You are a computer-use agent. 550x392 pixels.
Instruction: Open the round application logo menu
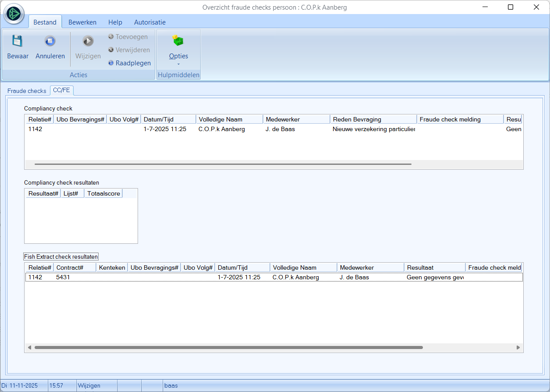(x=14, y=14)
